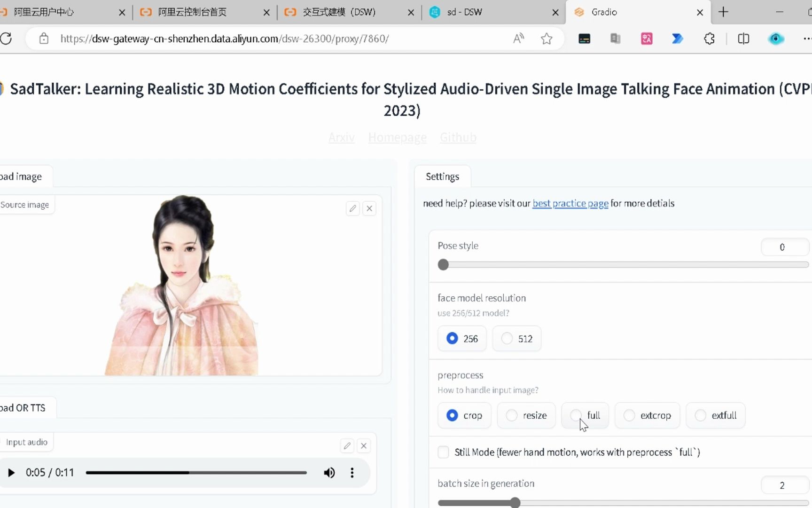Open the Github link
The width and height of the screenshot is (812, 508).
pyautogui.click(x=458, y=137)
